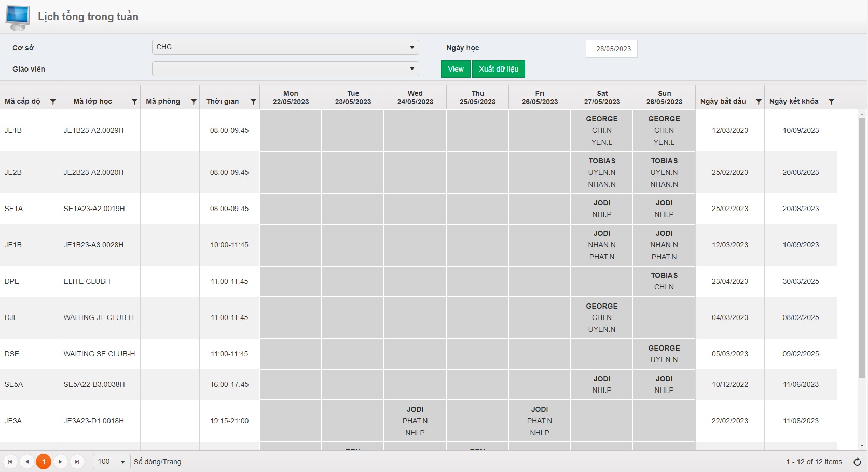Click Saturday cell of JE1B23-A2.0029H row
Viewport: 868px width, 472px height.
click(602, 130)
